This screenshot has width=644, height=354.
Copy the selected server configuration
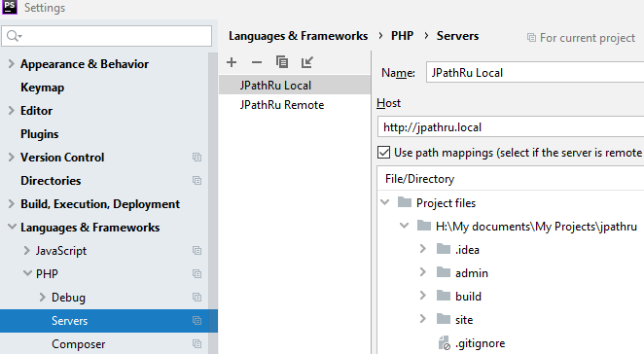pyautogui.click(x=282, y=62)
